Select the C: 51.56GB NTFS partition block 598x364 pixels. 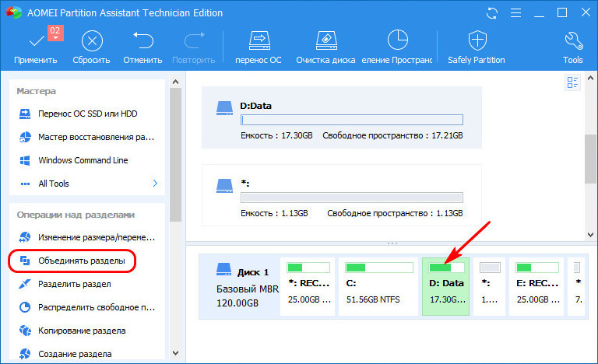pyautogui.click(x=378, y=287)
